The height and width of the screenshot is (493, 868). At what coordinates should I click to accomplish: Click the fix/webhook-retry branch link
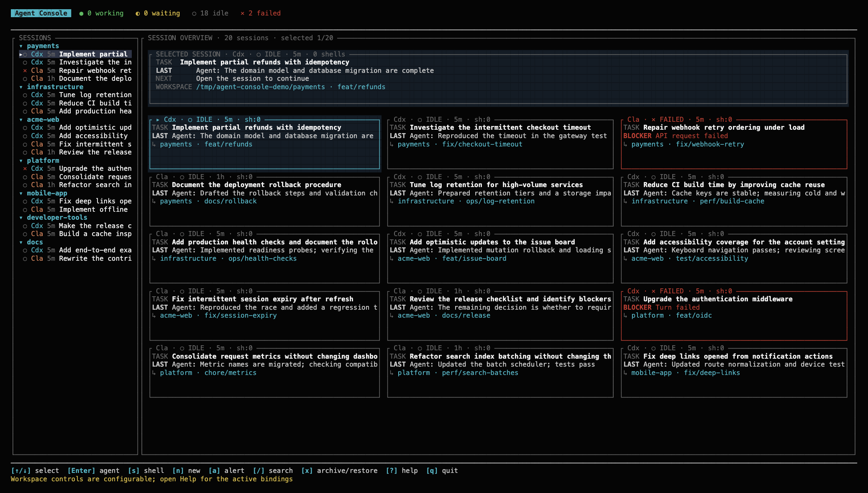click(710, 144)
